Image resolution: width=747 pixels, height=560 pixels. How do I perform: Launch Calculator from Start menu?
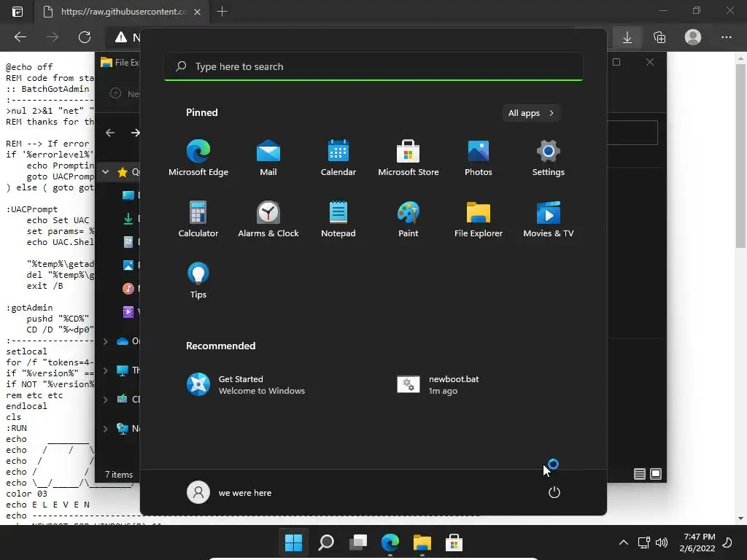coord(198,219)
